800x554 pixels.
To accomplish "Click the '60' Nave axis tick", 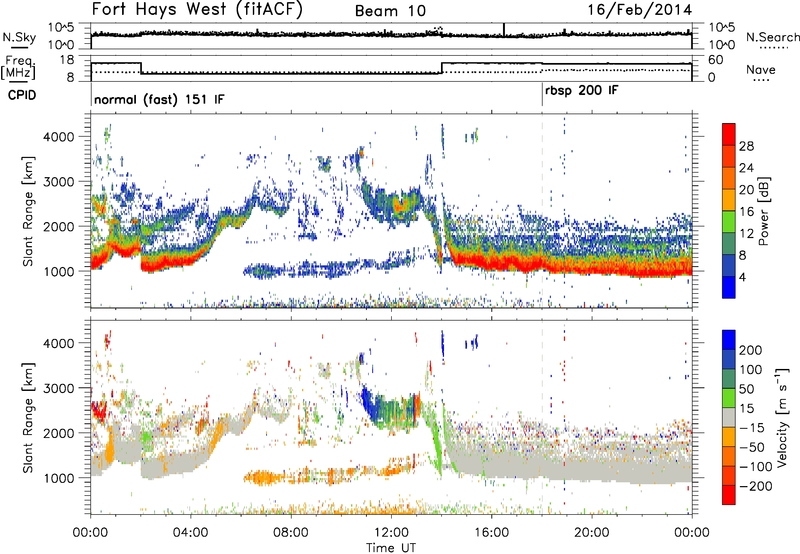I will pyautogui.click(x=715, y=60).
